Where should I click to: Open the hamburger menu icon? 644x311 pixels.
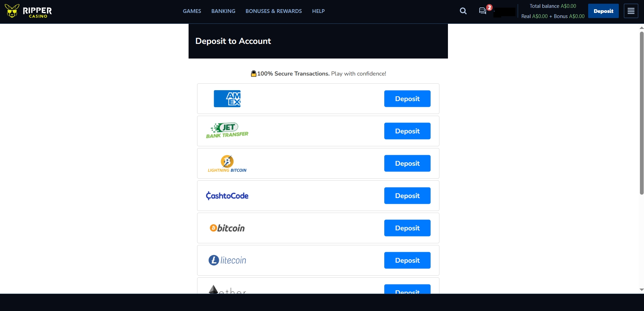[631, 11]
